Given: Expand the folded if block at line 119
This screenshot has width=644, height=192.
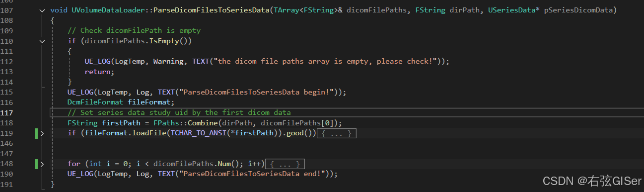Looking at the screenshot, I should tap(42, 133).
